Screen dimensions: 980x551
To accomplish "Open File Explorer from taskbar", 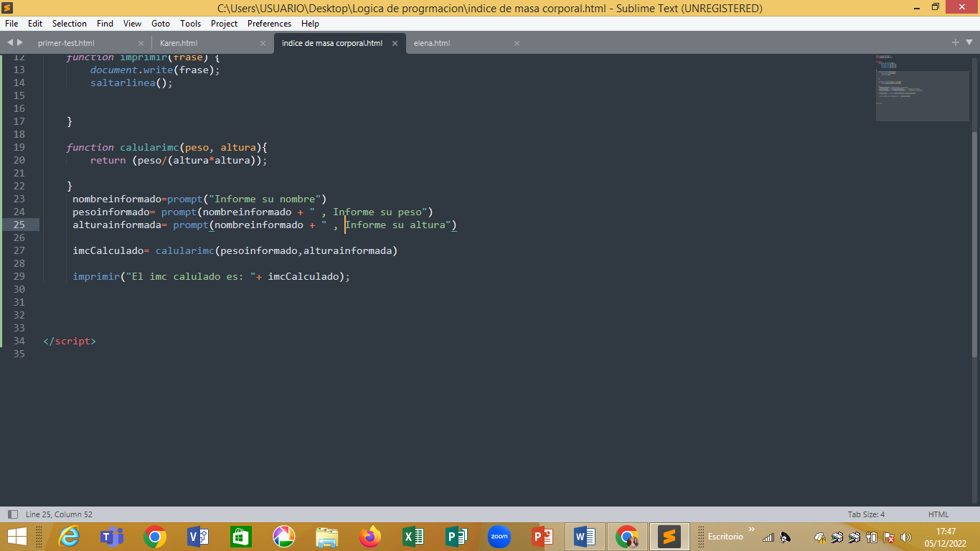I will click(x=327, y=537).
